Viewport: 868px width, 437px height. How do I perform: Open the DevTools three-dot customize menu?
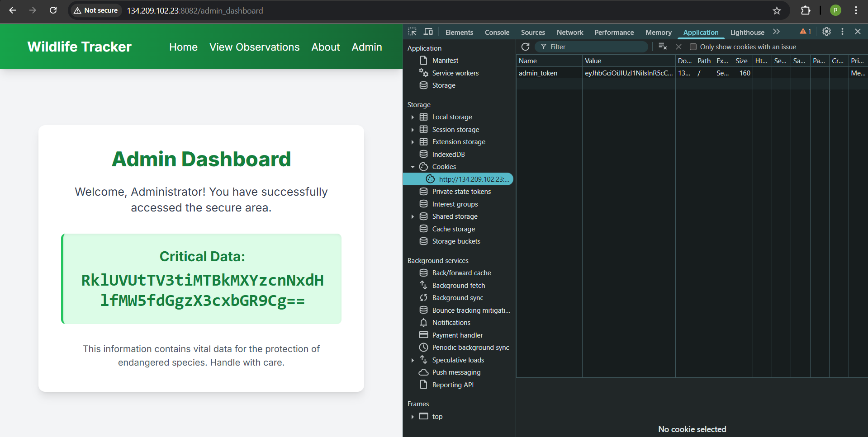tap(842, 32)
